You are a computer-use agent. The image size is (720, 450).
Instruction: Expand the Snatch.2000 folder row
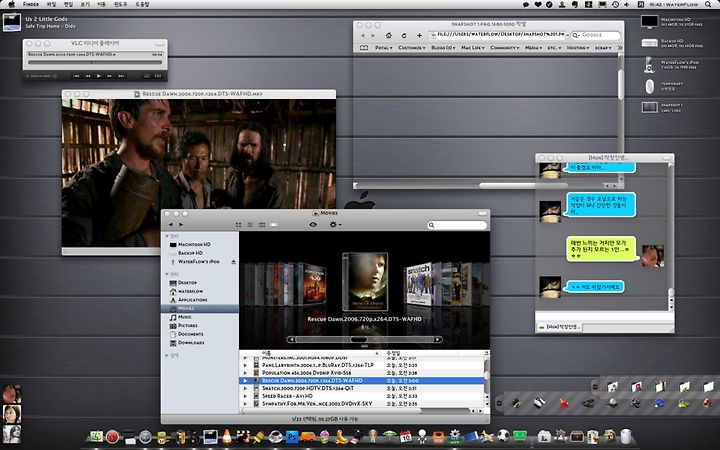click(245, 388)
